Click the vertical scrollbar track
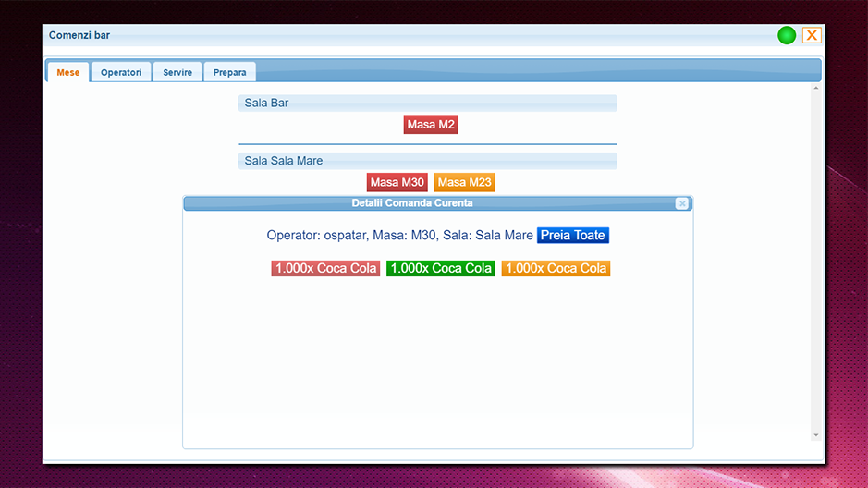The height and width of the screenshot is (488, 868). pyautogui.click(x=816, y=262)
